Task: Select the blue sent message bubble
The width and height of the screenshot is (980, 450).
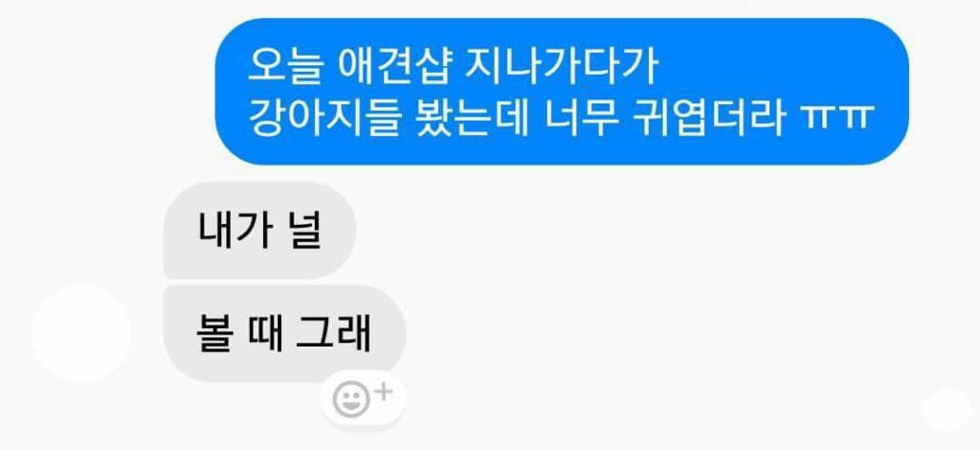Action: 562,91
